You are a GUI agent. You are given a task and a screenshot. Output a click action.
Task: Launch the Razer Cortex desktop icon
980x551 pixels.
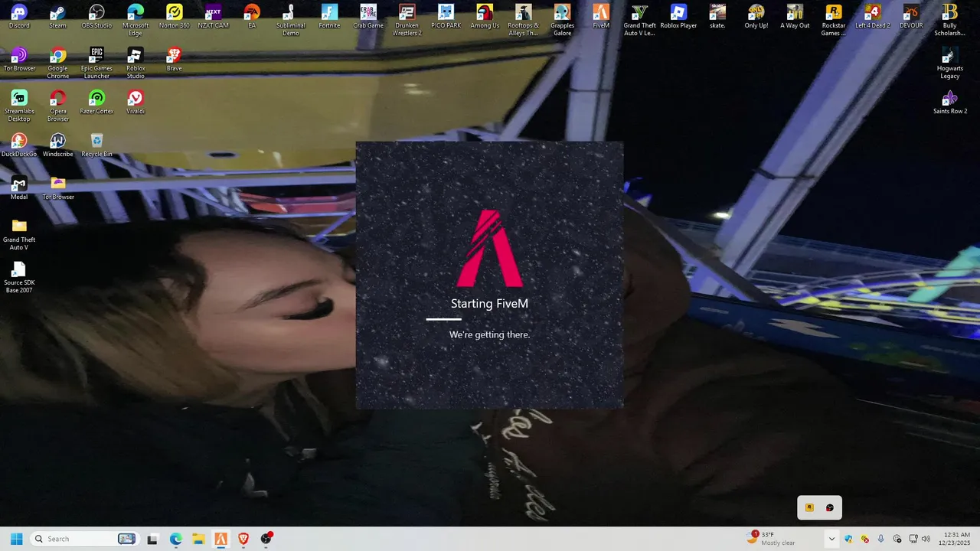(x=96, y=103)
